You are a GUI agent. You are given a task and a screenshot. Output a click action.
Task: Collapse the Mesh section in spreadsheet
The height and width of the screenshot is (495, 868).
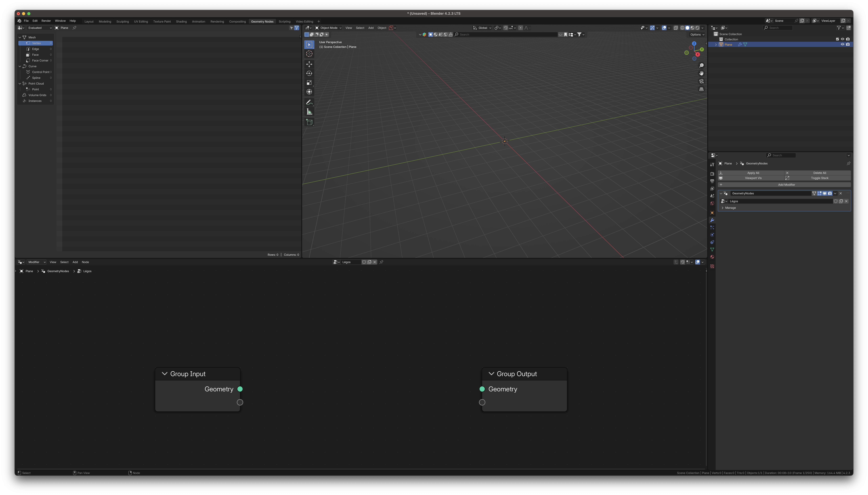click(20, 37)
